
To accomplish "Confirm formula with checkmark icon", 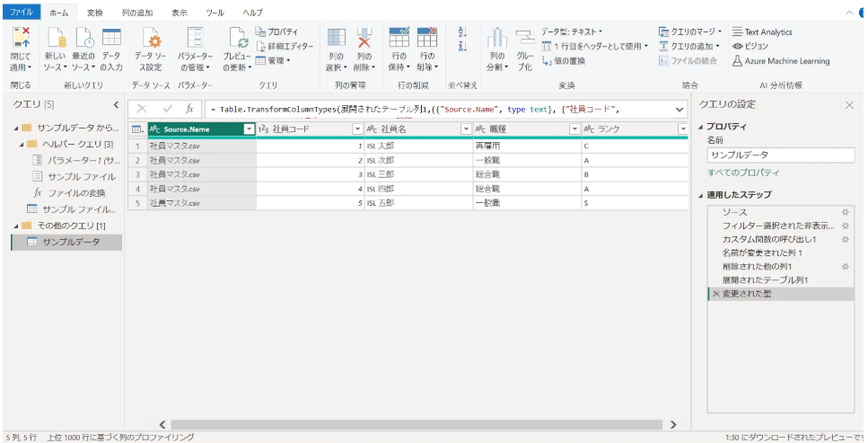I will pyautogui.click(x=168, y=110).
